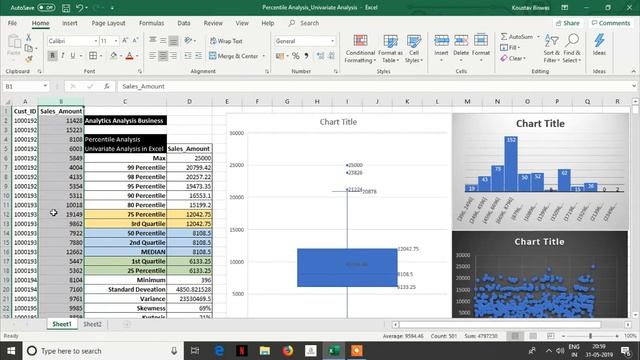Screen dimensions: 640x360
Task: Open Format as Table gallery
Action: tap(390, 49)
